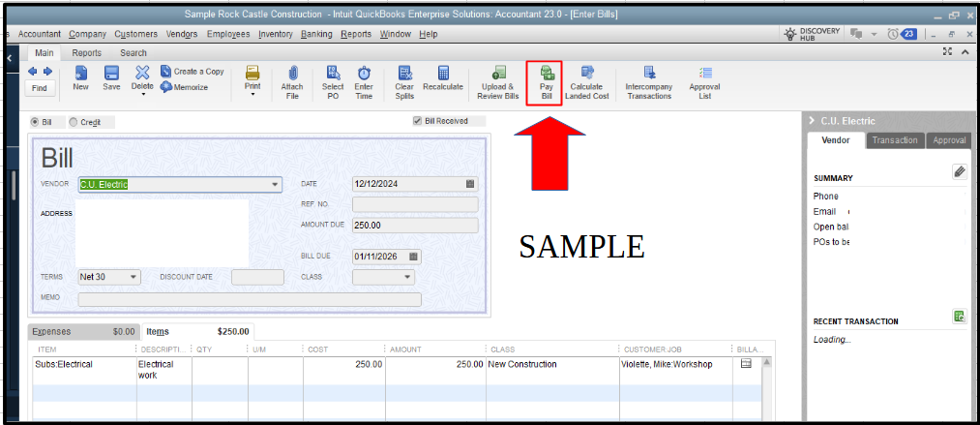The height and width of the screenshot is (425, 980).
Task: Open the Company menu
Action: (87, 35)
